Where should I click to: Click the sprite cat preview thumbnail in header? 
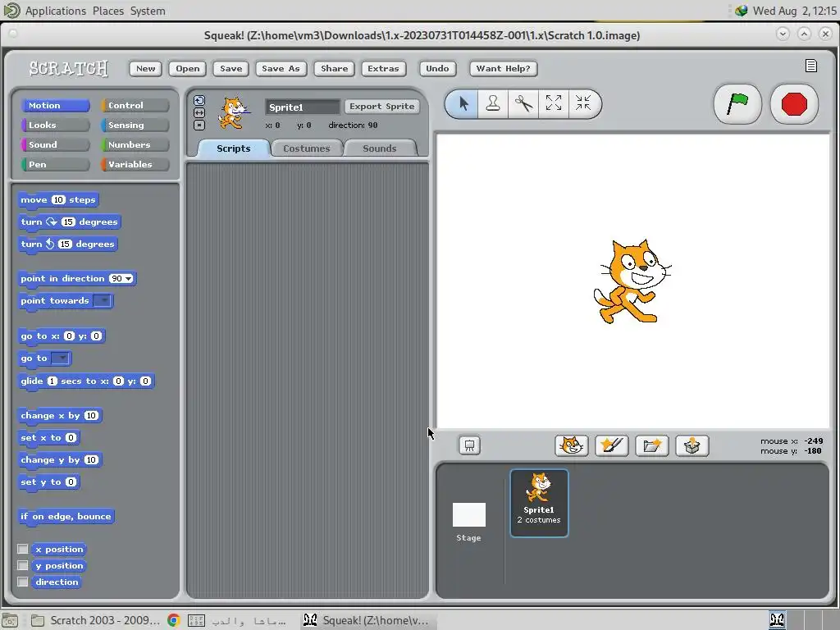pos(234,113)
